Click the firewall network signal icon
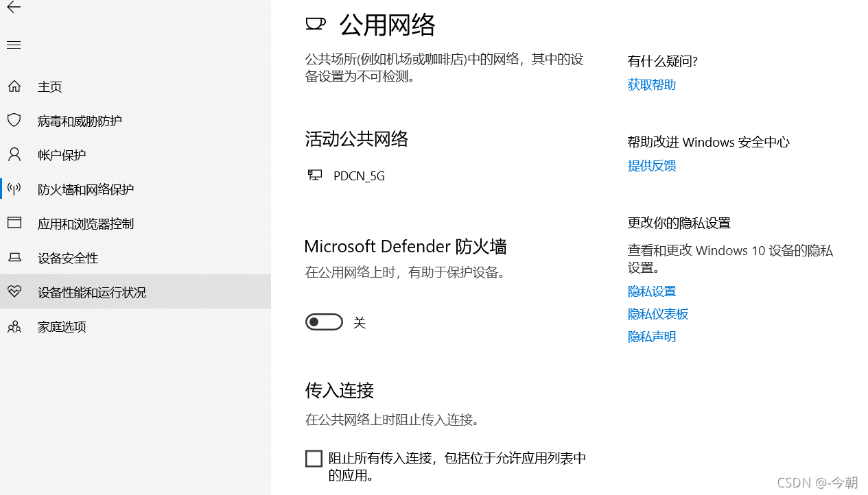The height and width of the screenshot is (495, 868). pos(14,189)
